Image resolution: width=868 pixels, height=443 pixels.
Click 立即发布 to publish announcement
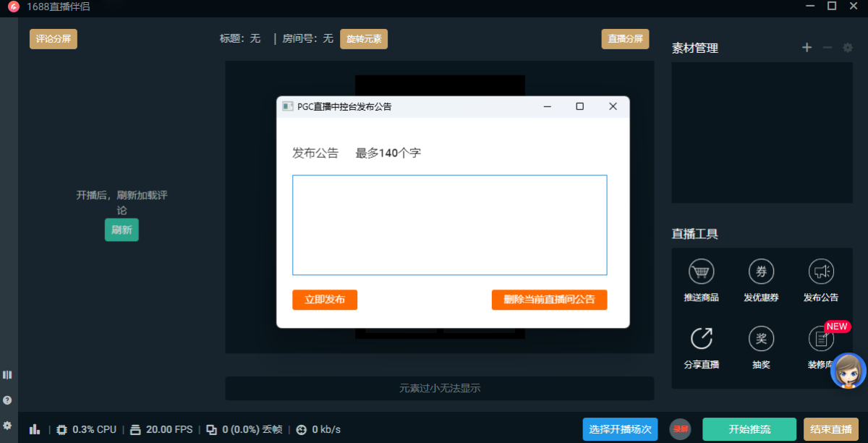coord(324,299)
